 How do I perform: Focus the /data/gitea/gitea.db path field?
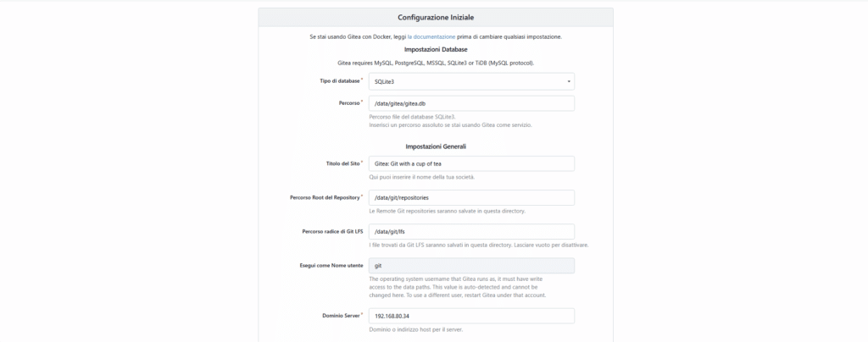click(x=471, y=103)
